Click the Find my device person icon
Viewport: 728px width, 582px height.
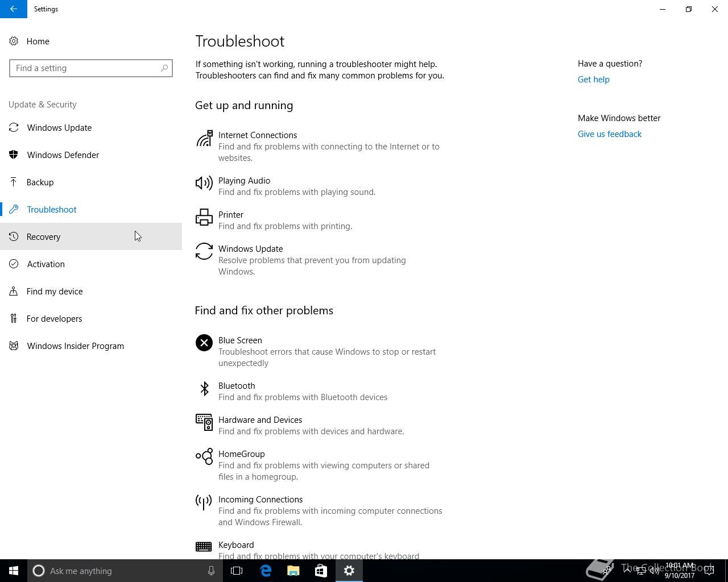click(x=14, y=292)
